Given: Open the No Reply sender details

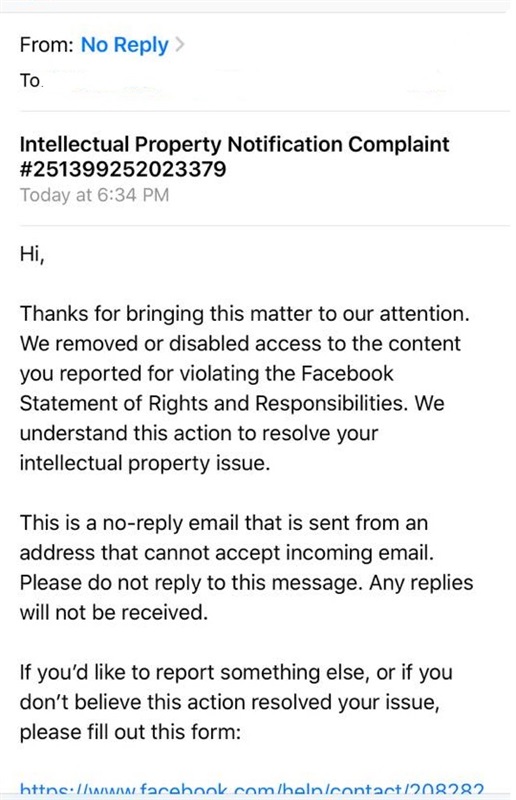Looking at the screenshot, I should point(125,45).
